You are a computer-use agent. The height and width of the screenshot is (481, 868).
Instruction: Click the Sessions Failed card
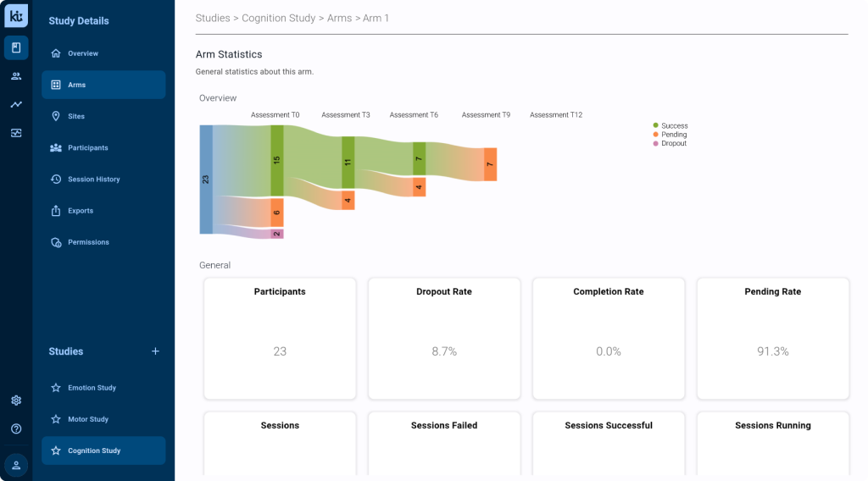pos(444,444)
